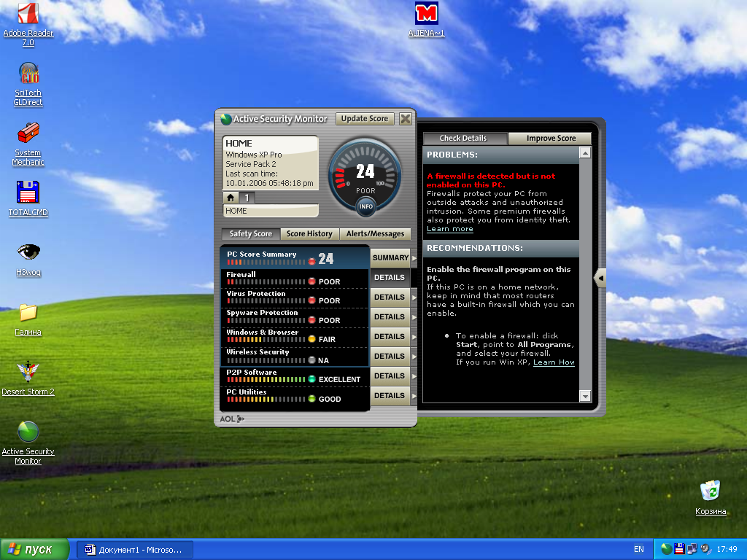The width and height of the screenshot is (747, 560).
Task: Click Learn How link in Recommendations
Action: pyautogui.click(x=554, y=362)
